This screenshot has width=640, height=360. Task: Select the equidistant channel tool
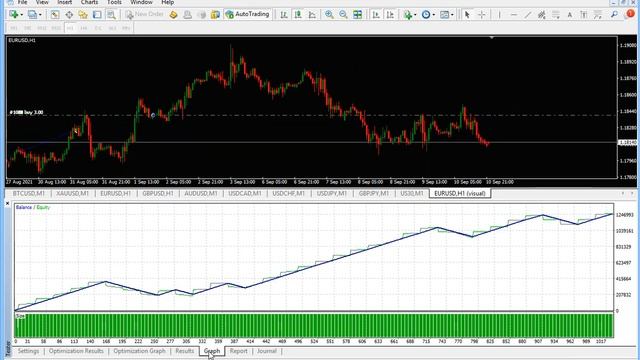[542, 15]
